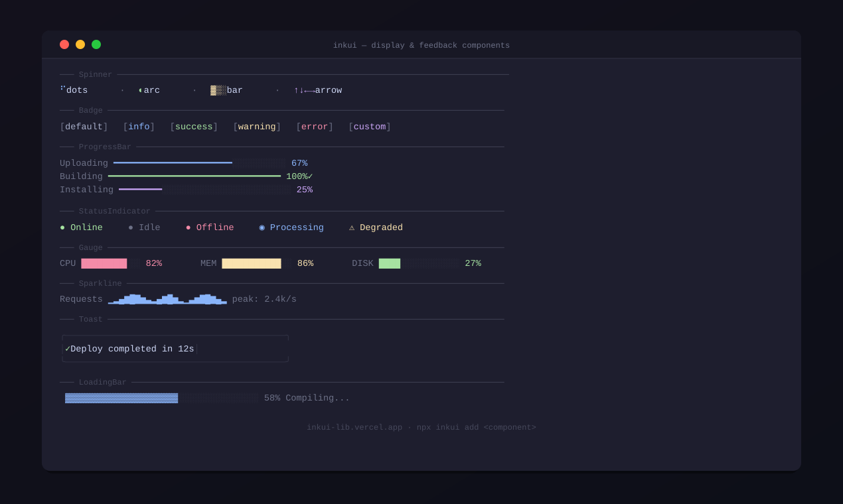Click the checkmark after 100% on the Building row
Screen dimensions: 843x504
(x=310, y=176)
